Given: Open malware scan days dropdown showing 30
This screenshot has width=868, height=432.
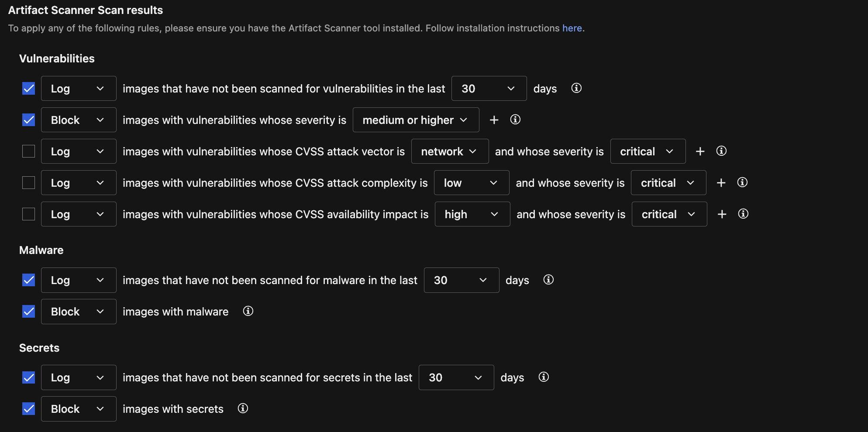Looking at the screenshot, I should (x=462, y=280).
